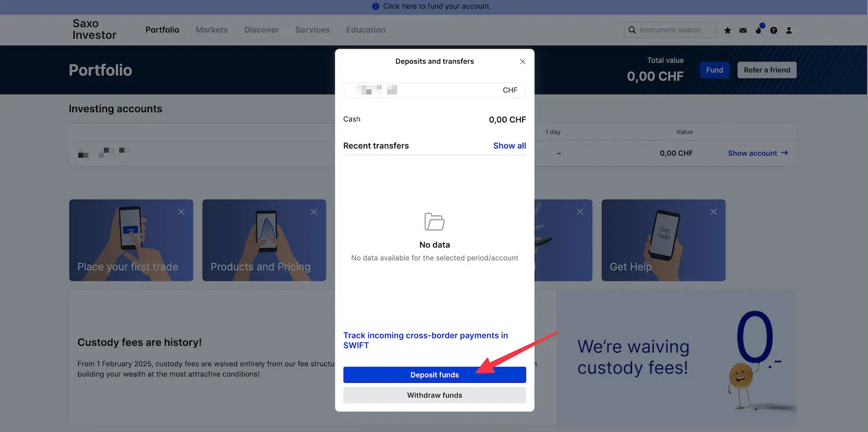Dismiss the Get Help card
The height and width of the screenshot is (432, 868).
pos(713,212)
